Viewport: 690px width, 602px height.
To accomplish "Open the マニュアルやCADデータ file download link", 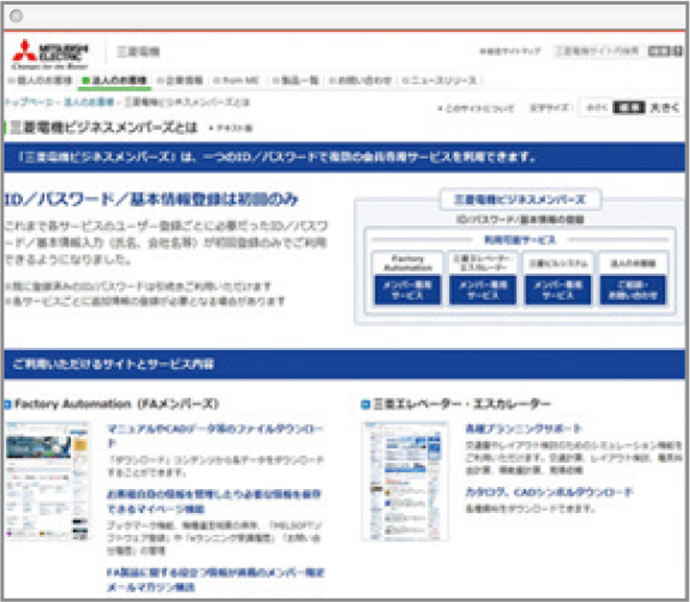I will pyautogui.click(x=216, y=435).
